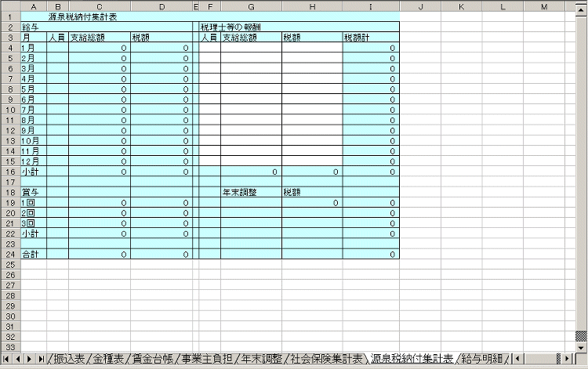
Task: Switch to the 金種表 sheet tab
Action: coord(107,359)
